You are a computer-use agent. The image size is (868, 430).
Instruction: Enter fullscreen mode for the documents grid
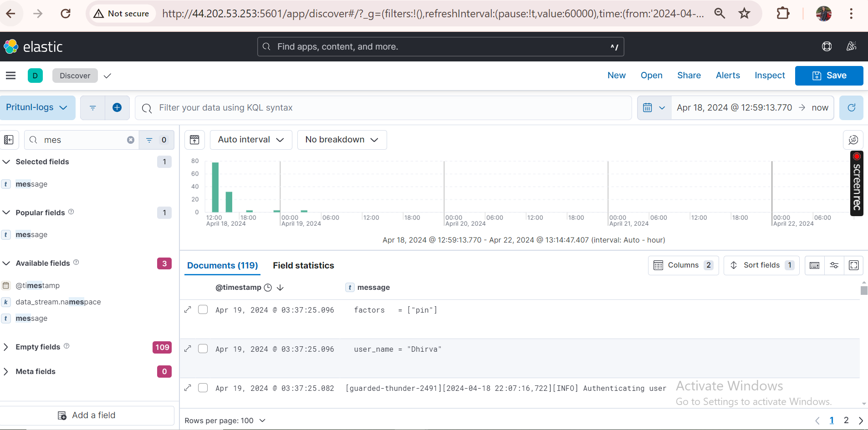click(x=854, y=265)
